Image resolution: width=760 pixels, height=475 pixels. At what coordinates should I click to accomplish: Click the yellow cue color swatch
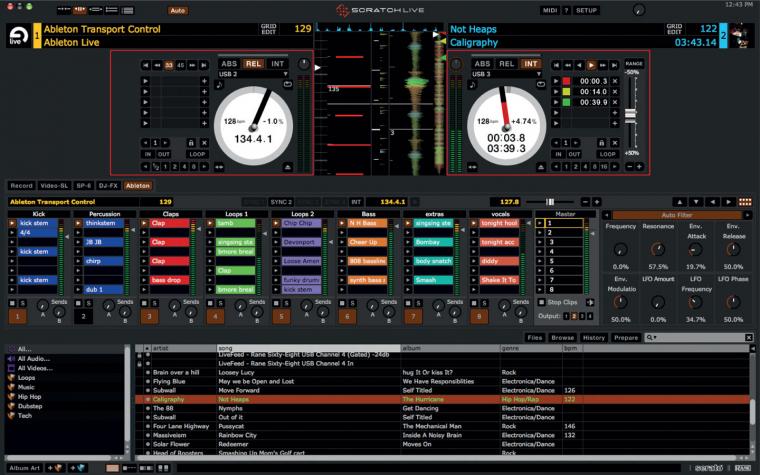coord(566,92)
